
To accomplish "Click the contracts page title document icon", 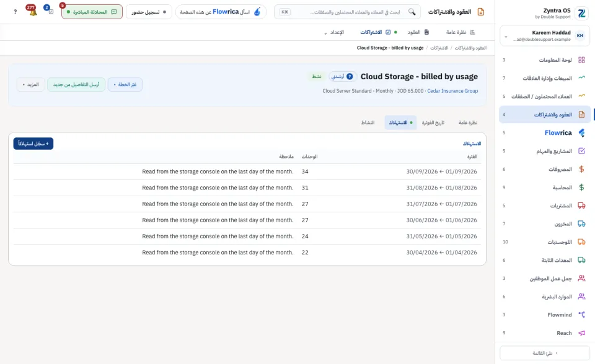I will point(481,12).
